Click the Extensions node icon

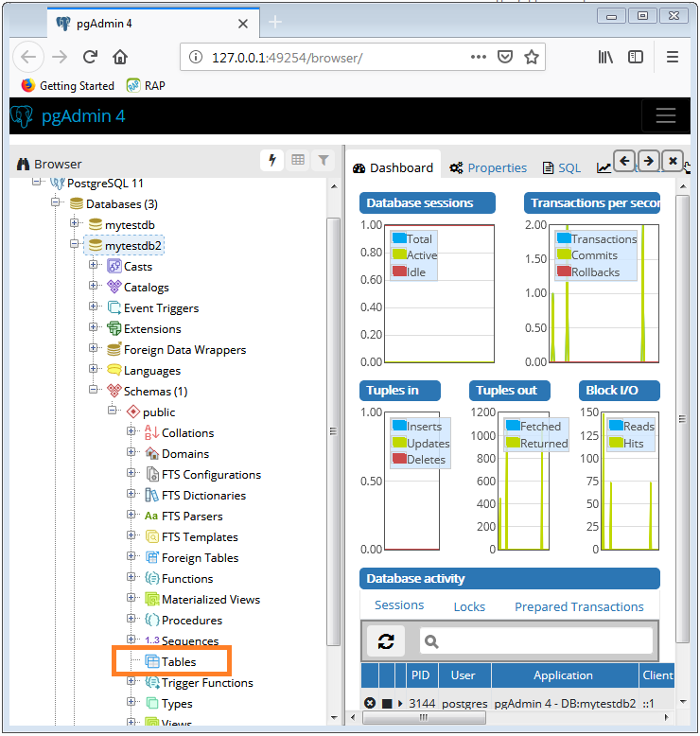114,328
